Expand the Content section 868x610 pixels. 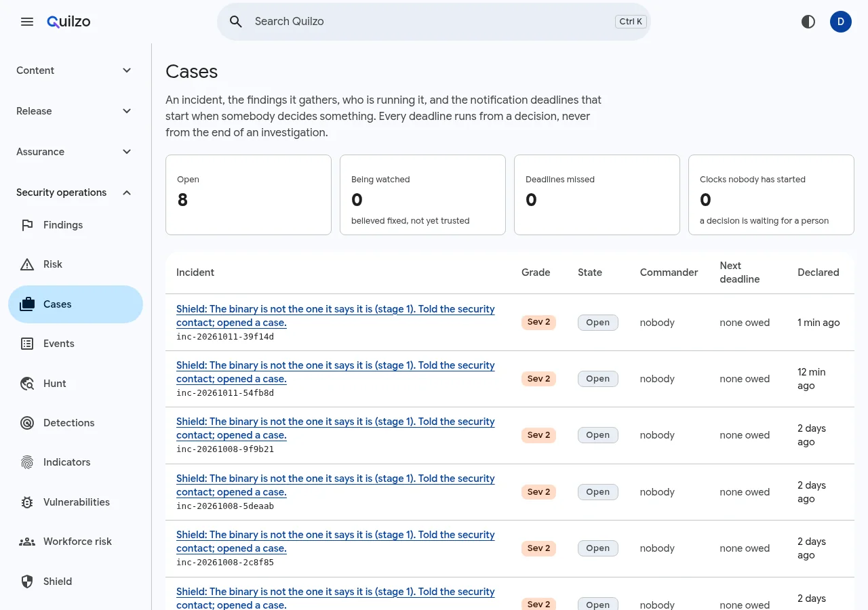click(75, 70)
